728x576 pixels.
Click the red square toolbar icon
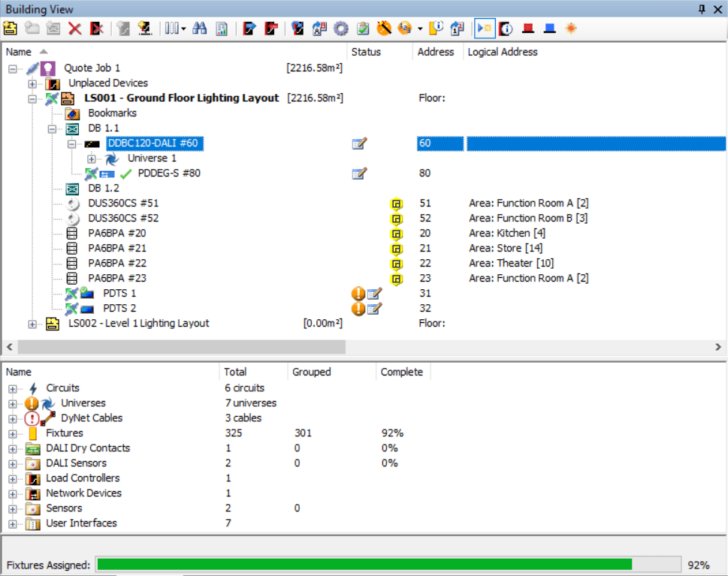pyautogui.click(x=528, y=29)
